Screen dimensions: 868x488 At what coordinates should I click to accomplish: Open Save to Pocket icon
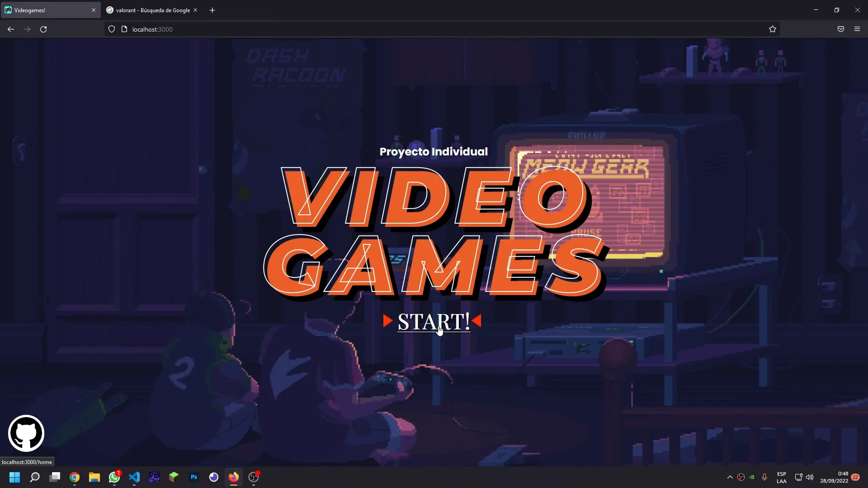pos(840,29)
